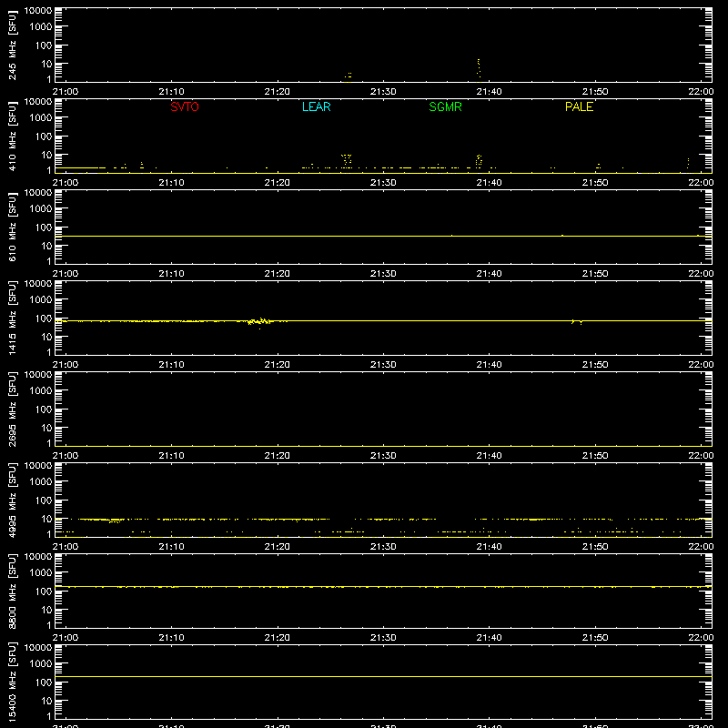
Task: Click the 22:00 time label under the 610 MHz plot
Action: tap(701, 274)
